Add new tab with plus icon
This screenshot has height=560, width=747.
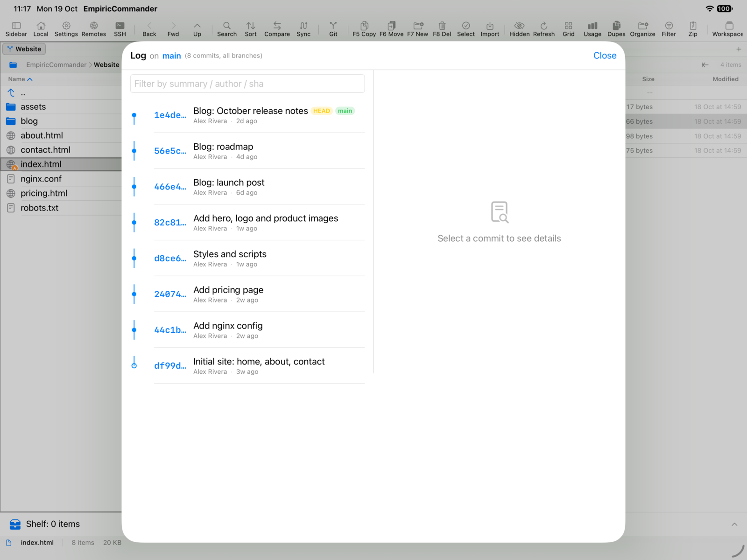click(x=739, y=49)
